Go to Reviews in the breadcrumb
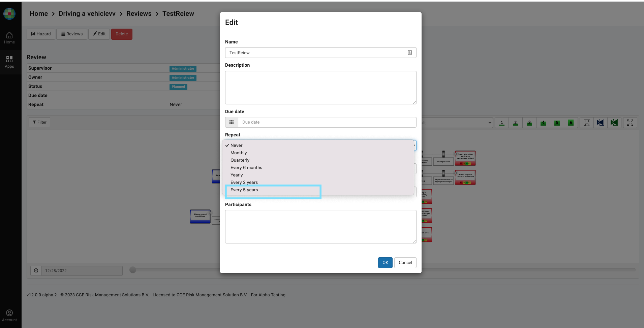 tap(139, 13)
